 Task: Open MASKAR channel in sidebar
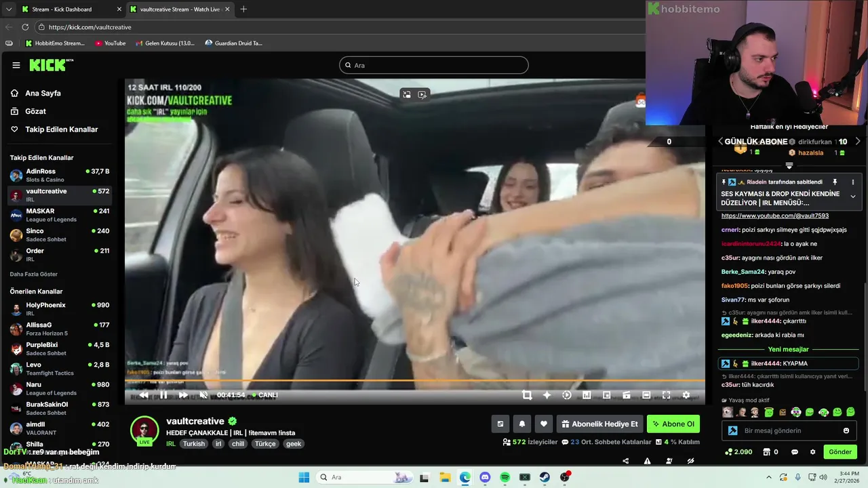[x=60, y=215]
